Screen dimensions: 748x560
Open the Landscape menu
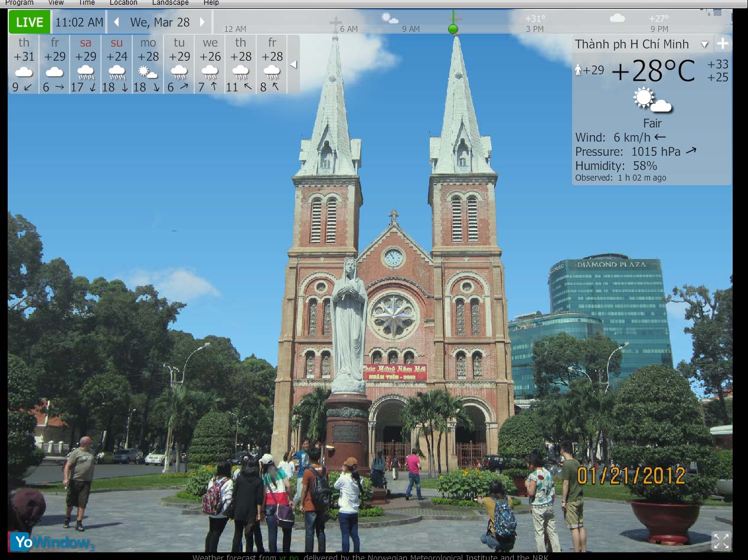click(x=171, y=3)
